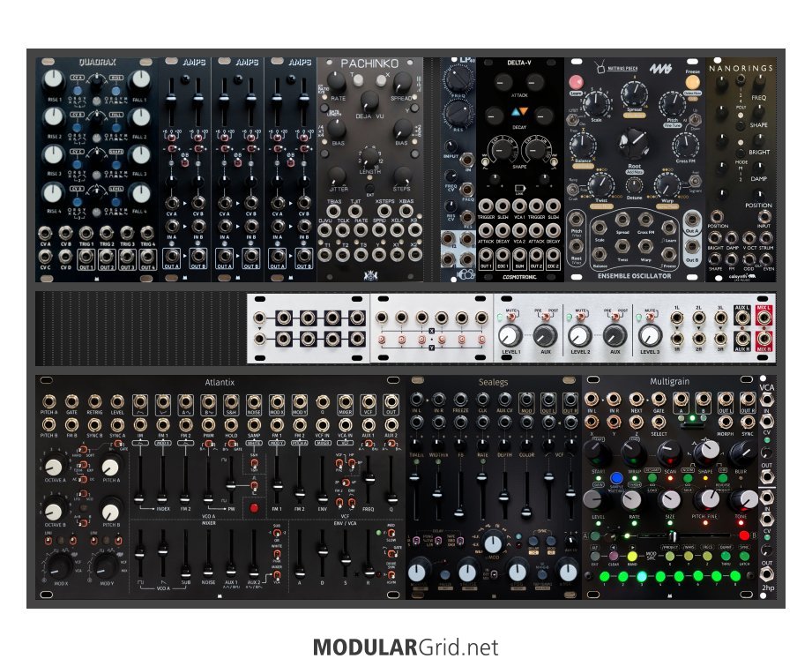Viewport: 812px width, 666px height.
Task: Click the RES knob on the LP40 filter
Action: (458, 112)
